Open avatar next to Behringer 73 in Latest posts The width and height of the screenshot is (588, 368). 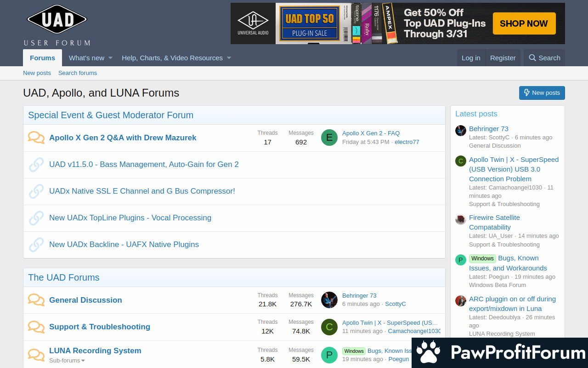[x=461, y=131]
